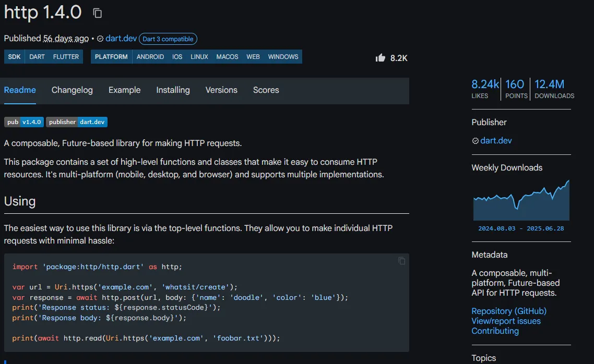594x364 pixels.
Task: Click the ANDROID platform tag
Action: 150,57
